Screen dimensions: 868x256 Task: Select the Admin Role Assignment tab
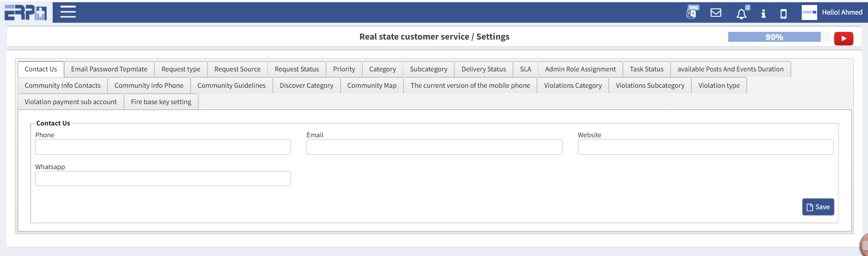[580, 69]
